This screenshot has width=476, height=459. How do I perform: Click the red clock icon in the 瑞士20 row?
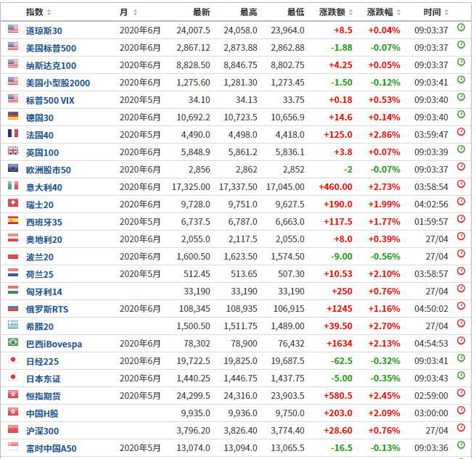[461, 202]
